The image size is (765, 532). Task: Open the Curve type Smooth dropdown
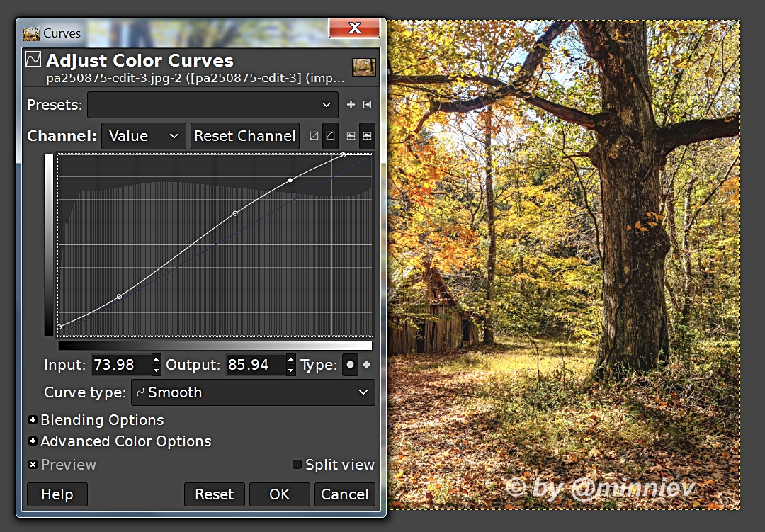point(251,392)
